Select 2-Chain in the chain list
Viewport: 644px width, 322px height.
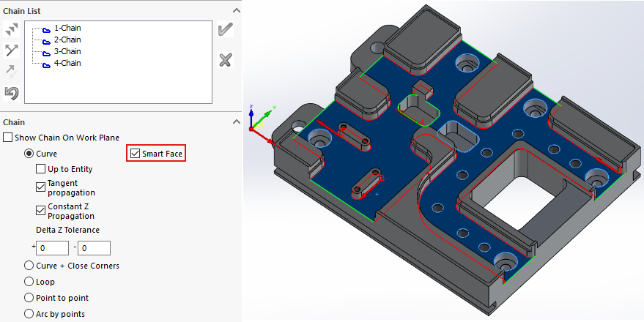pos(67,40)
